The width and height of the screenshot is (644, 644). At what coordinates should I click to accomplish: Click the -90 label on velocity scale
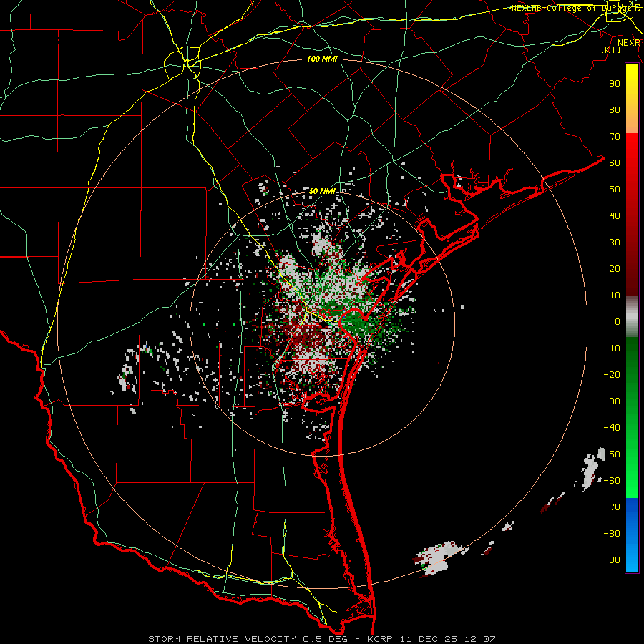click(x=612, y=560)
